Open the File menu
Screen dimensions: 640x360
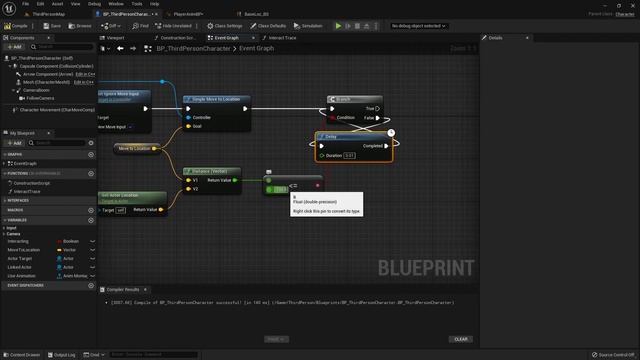click(x=25, y=4)
